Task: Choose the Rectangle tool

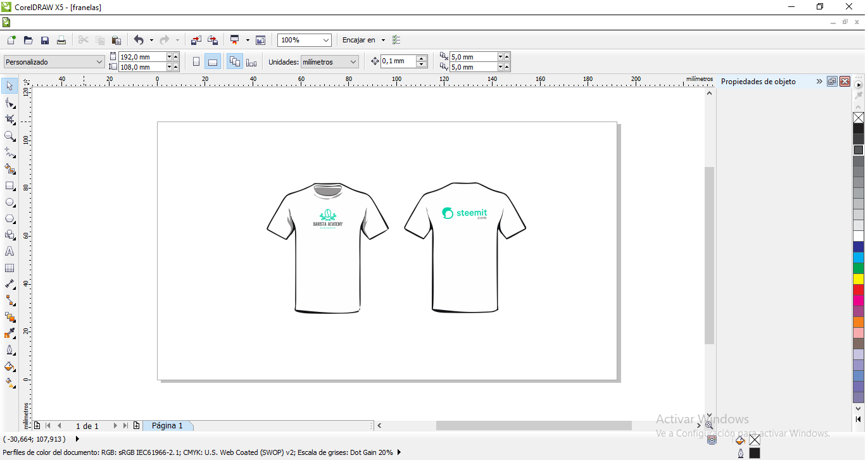Action: click(9, 186)
